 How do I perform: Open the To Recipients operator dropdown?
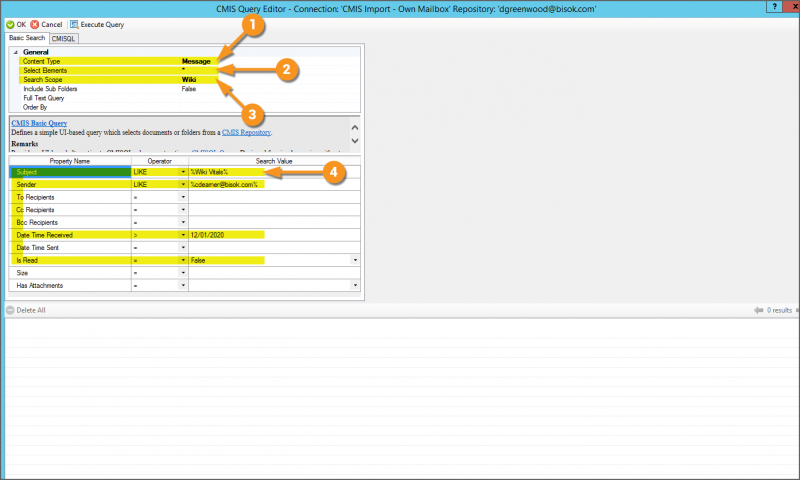point(183,197)
